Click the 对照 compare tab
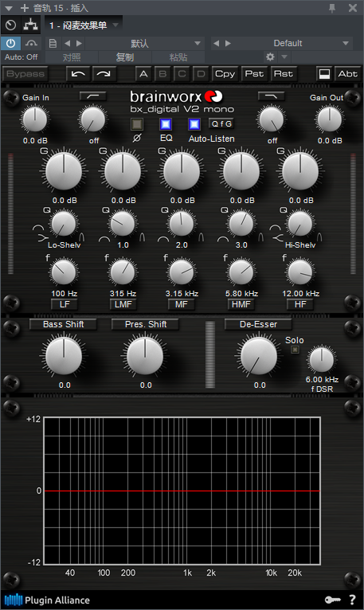This screenshot has height=610, width=364. (x=72, y=57)
